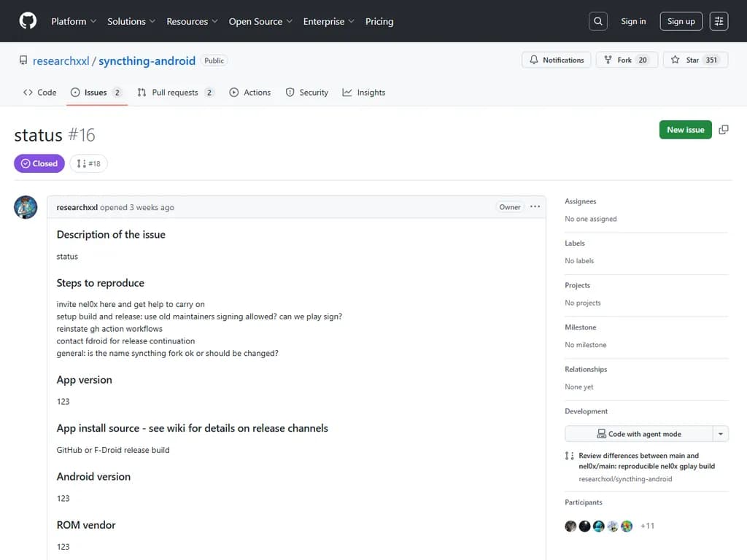Image resolution: width=747 pixels, height=560 pixels.
Task: Copy the issue permalink icon
Action: [723, 129]
